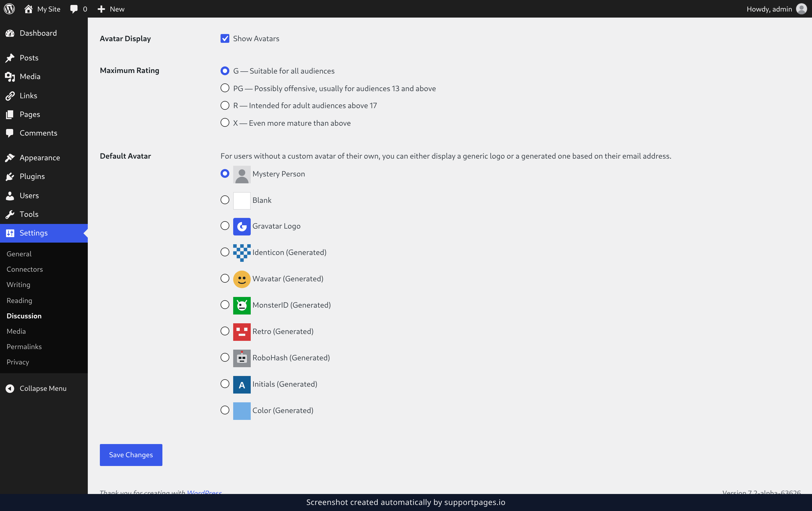
Task: Click the RoboHash robot avatar thumbnail
Action: click(242, 358)
